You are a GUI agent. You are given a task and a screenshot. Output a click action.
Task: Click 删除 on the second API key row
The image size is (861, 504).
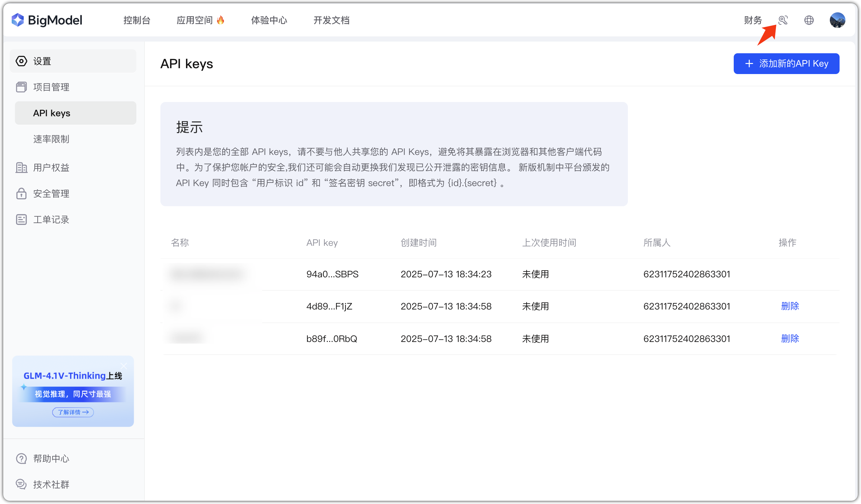click(x=790, y=306)
